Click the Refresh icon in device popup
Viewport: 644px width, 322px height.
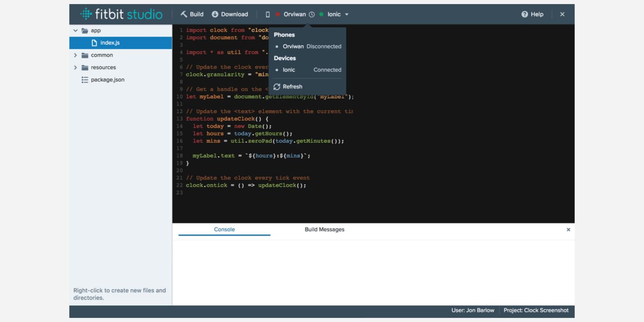pos(277,87)
